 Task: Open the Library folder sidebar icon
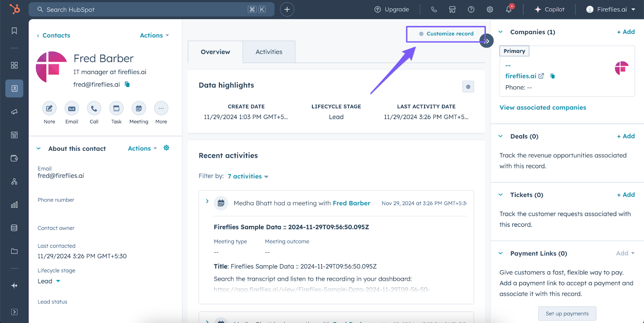(14, 251)
